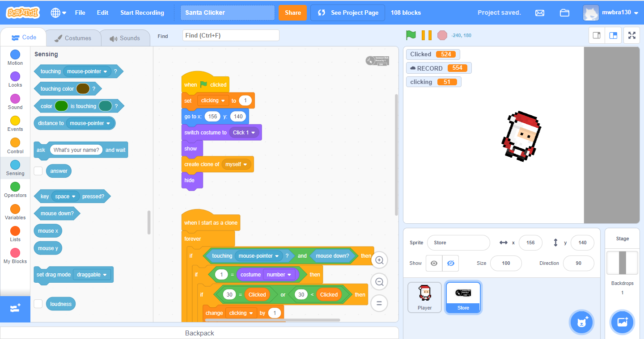Show the sprite with eye button
This screenshot has height=339, width=644.
click(434, 263)
